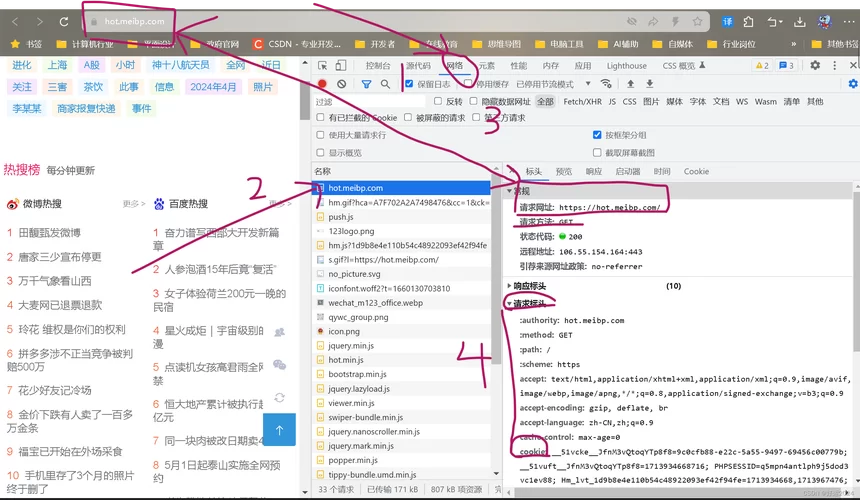Click the blue translate icon in browser toolbar
860x500 pixels.
coord(727,21)
